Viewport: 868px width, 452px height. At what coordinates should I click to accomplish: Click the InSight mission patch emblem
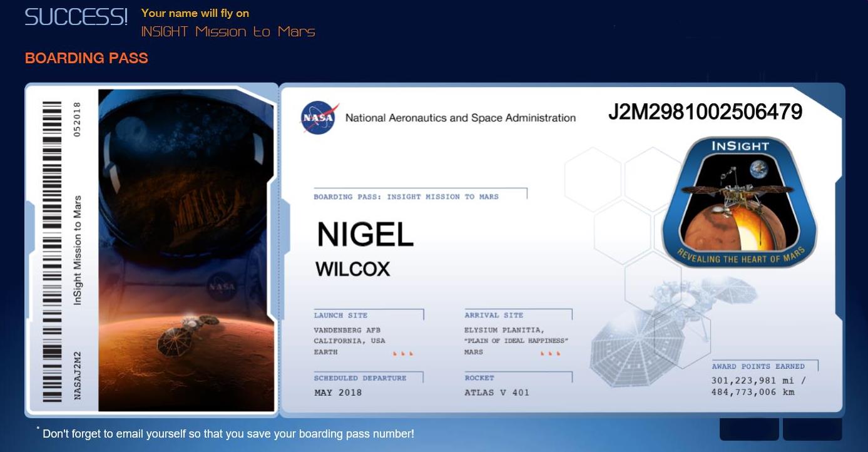740,202
